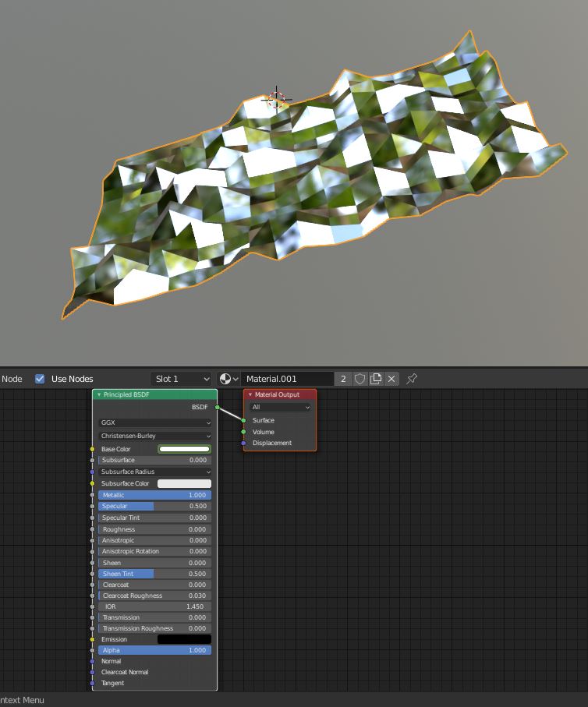Click the Roughness value slider
The width and height of the screenshot is (588, 707).
coord(154,529)
